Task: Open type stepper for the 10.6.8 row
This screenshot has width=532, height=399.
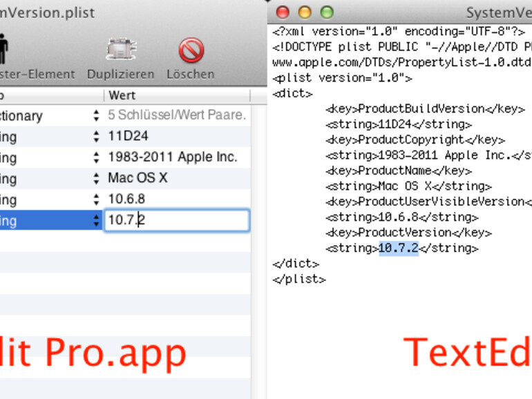Action: coord(96,199)
